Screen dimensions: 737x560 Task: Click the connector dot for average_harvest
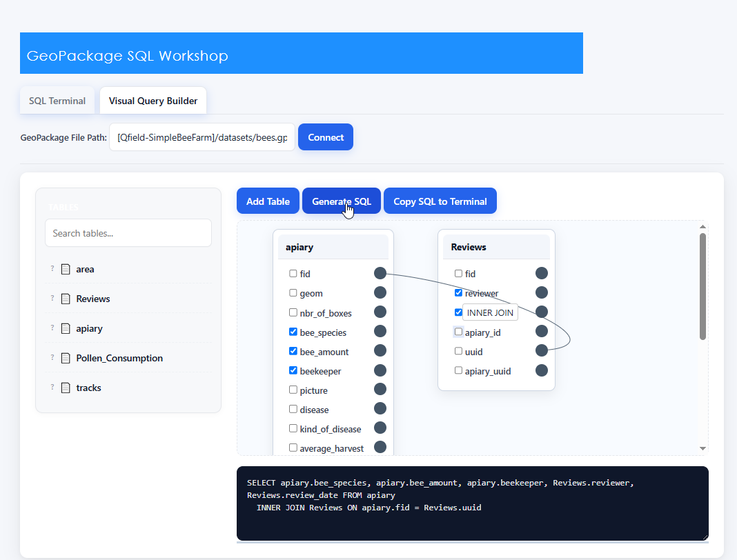380,448
